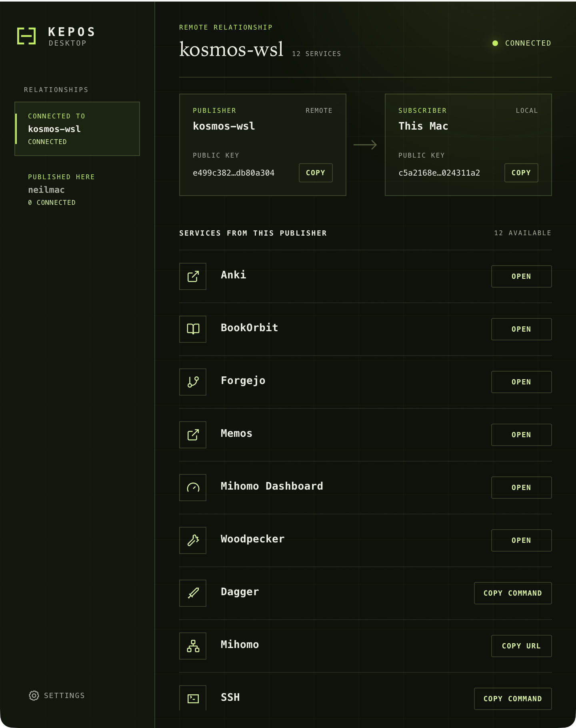Click the Mihomo Dashboard gauge icon
Image resolution: width=576 pixels, height=728 pixels.
click(193, 488)
